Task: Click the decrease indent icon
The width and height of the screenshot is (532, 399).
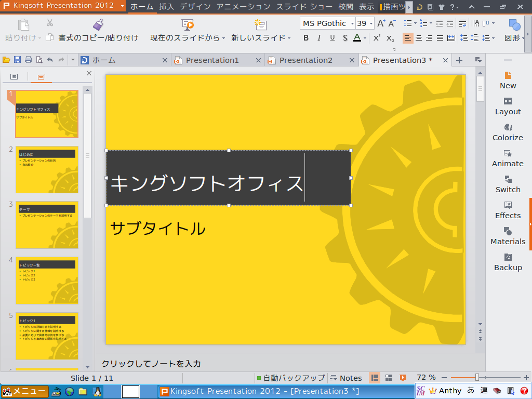Action: 440,23
